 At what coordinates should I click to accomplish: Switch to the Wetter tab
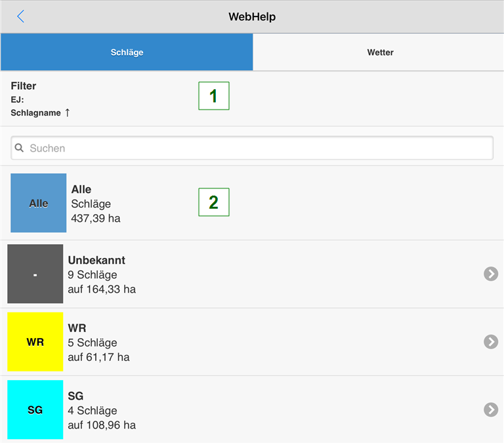380,53
